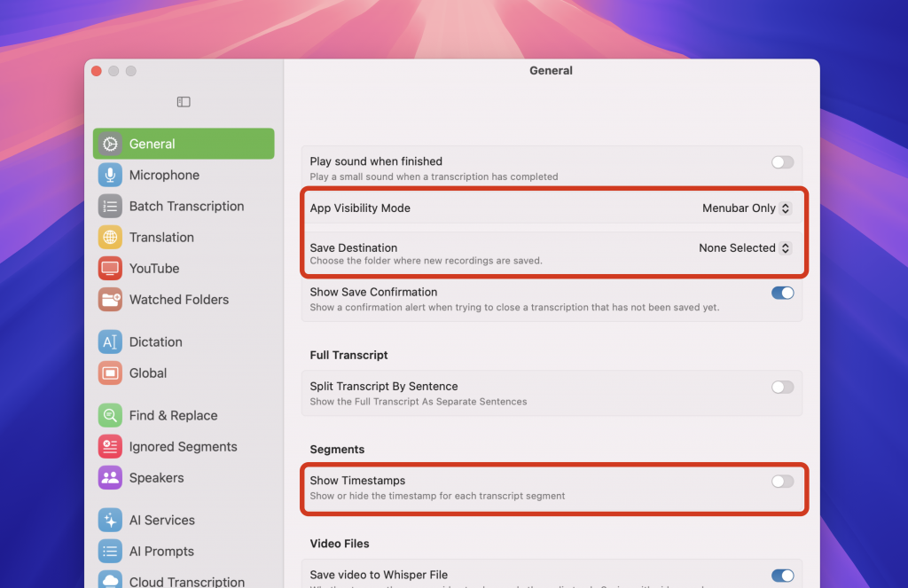This screenshot has width=908, height=588.
Task: Open App Visibility Mode dropdown
Action: point(746,208)
